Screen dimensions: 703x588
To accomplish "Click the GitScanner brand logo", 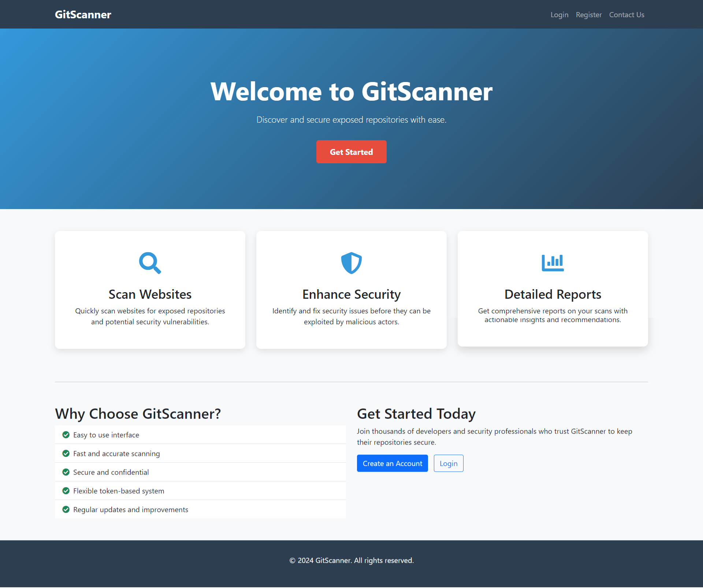I will (83, 14).
